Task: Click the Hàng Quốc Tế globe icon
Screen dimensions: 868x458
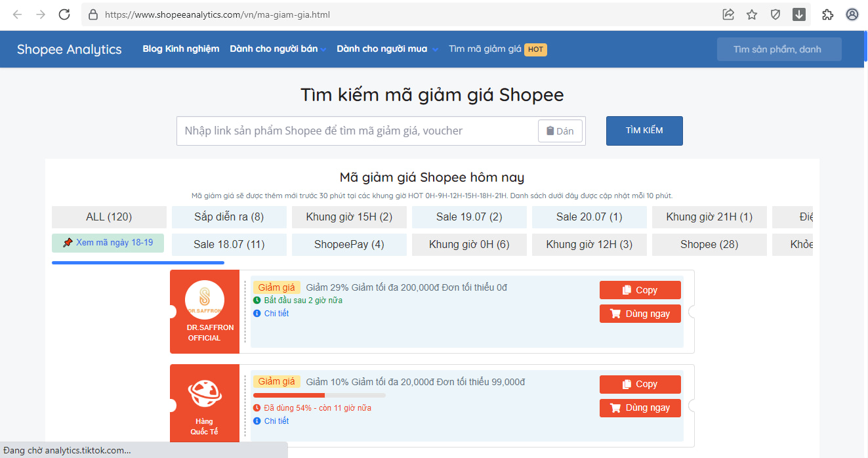Action: tap(205, 394)
